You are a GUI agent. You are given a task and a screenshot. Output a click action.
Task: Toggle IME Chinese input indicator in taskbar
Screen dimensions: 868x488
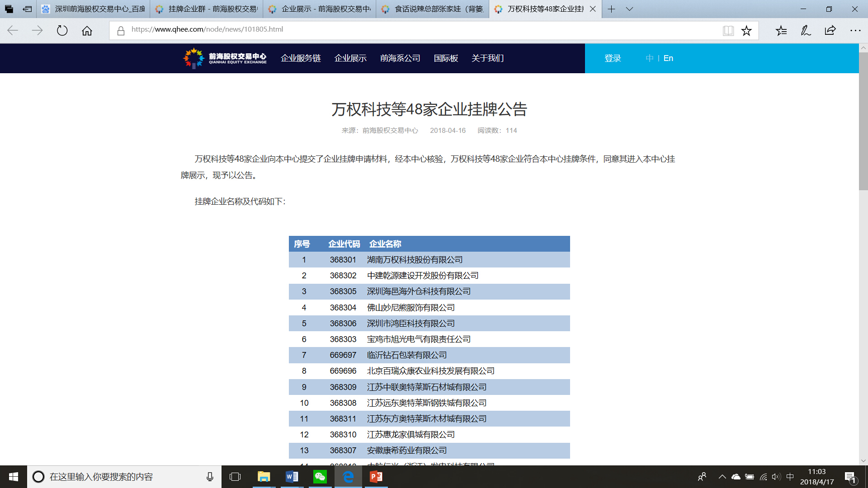click(790, 477)
